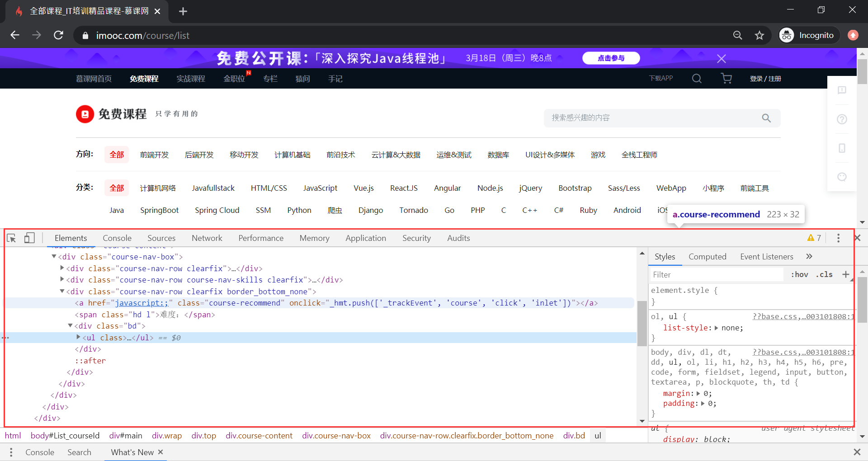This screenshot has width=868, height=461.
Task: Reload the page with the refresh icon
Action: click(58, 35)
